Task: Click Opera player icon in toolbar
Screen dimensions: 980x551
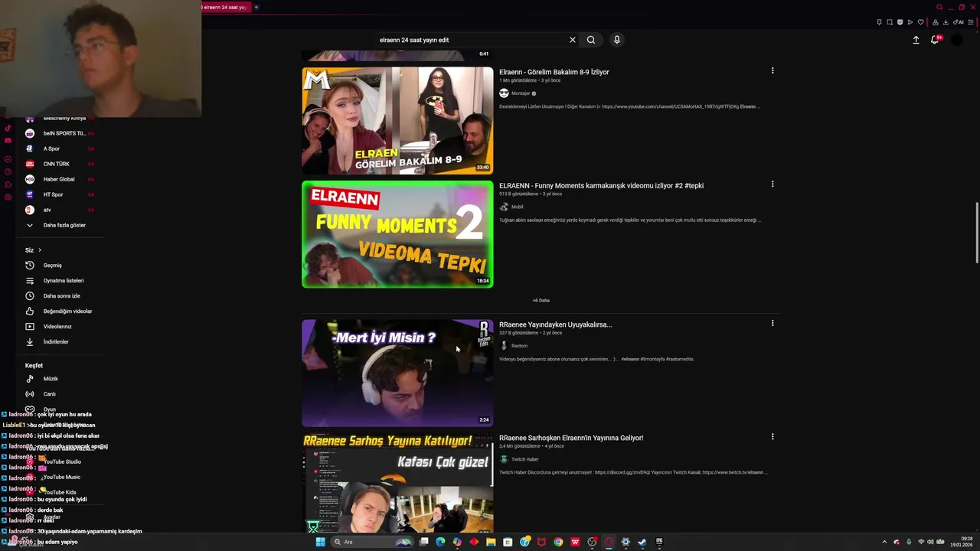Action: click(x=910, y=22)
